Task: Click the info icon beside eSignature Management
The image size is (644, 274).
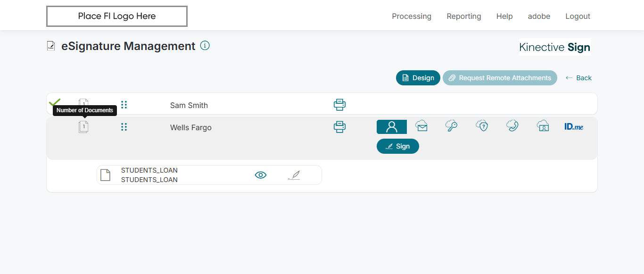Action: [x=205, y=46]
